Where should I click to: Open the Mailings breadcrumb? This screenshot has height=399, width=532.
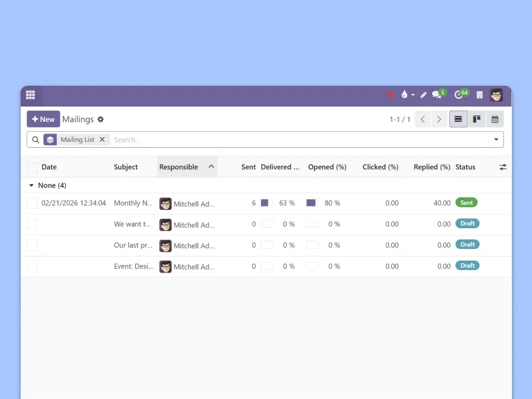[x=77, y=119]
